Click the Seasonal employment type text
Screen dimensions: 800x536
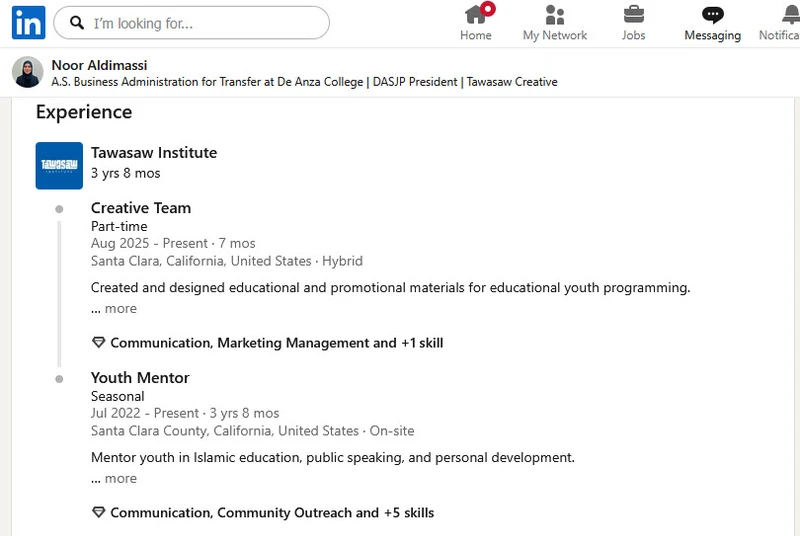pyautogui.click(x=117, y=396)
